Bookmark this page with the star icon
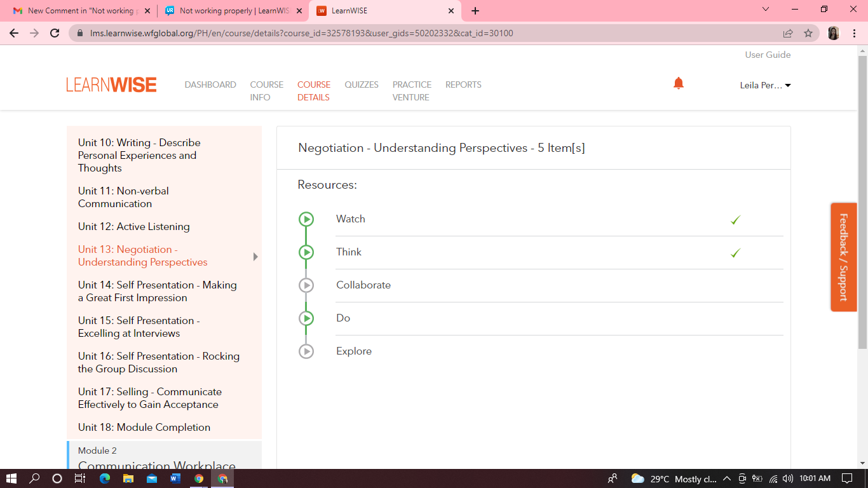 [808, 33]
